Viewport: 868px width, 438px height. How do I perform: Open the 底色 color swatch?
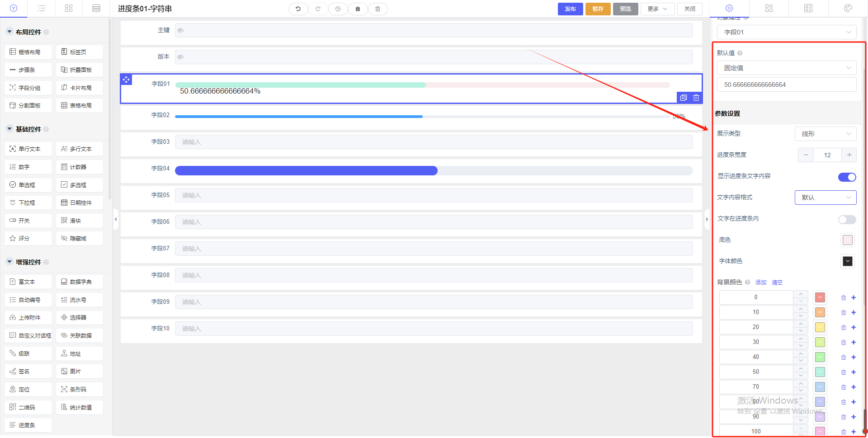point(847,240)
